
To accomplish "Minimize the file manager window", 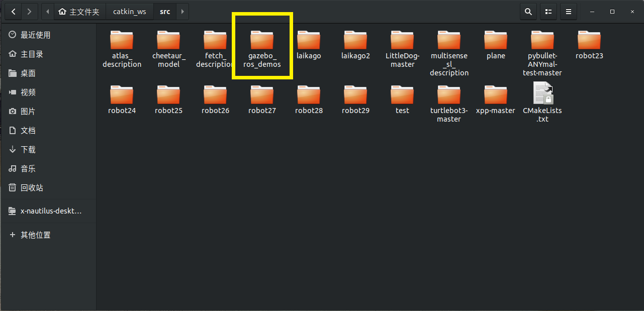I will point(593,11).
